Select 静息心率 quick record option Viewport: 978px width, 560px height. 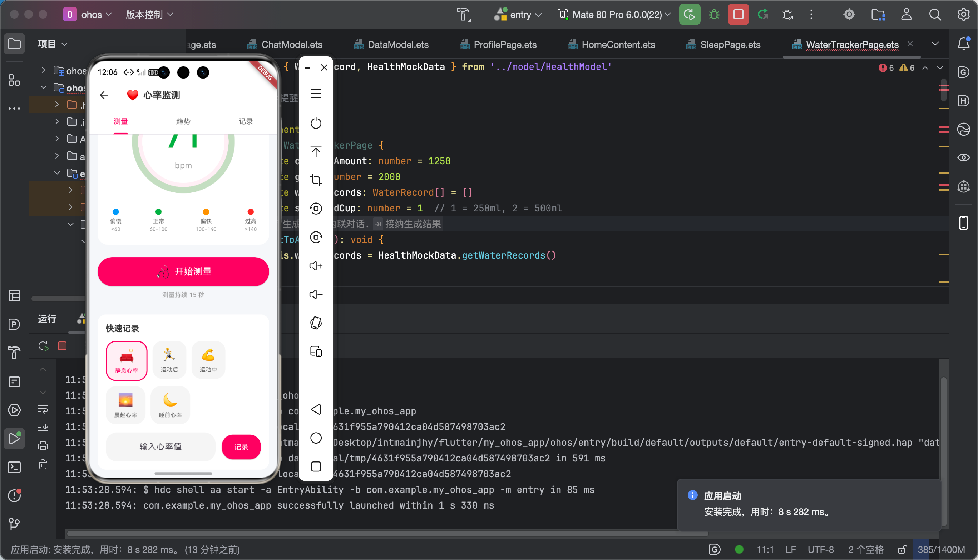click(x=127, y=361)
